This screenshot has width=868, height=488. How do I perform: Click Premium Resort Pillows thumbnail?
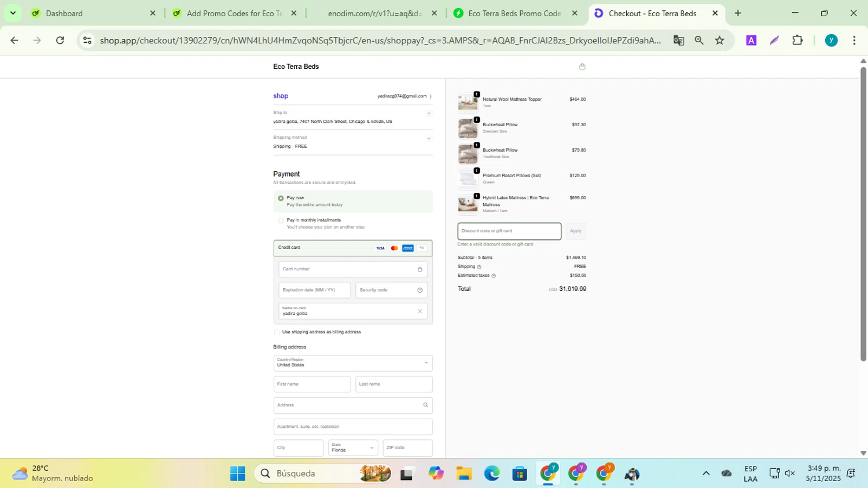click(468, 179)
